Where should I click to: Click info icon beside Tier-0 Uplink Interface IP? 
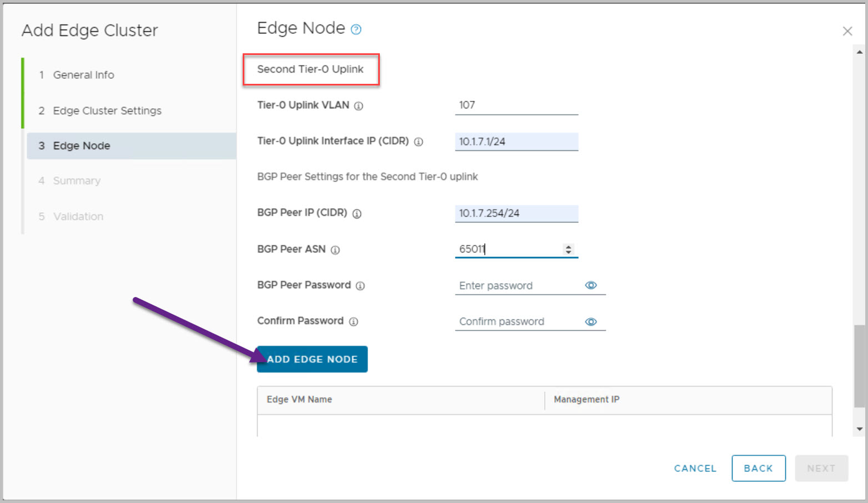pyautogui.click(x=419, y=142)
